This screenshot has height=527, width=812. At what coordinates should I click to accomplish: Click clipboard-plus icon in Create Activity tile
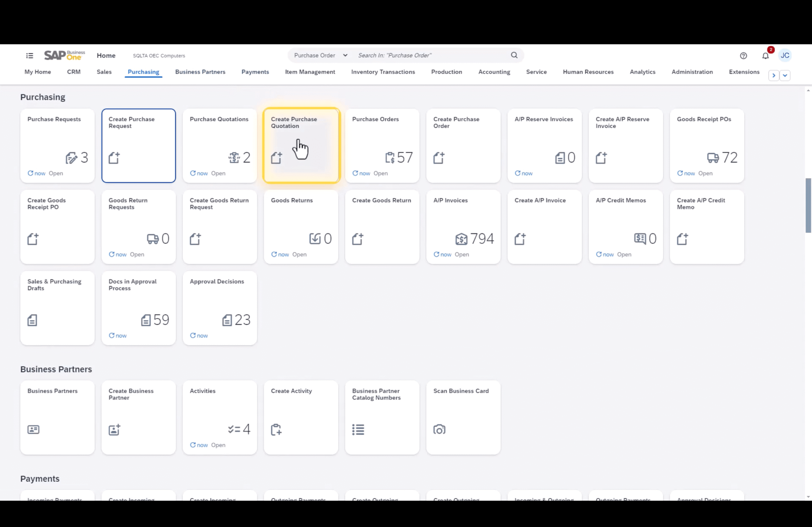click(x=276, y=429)
